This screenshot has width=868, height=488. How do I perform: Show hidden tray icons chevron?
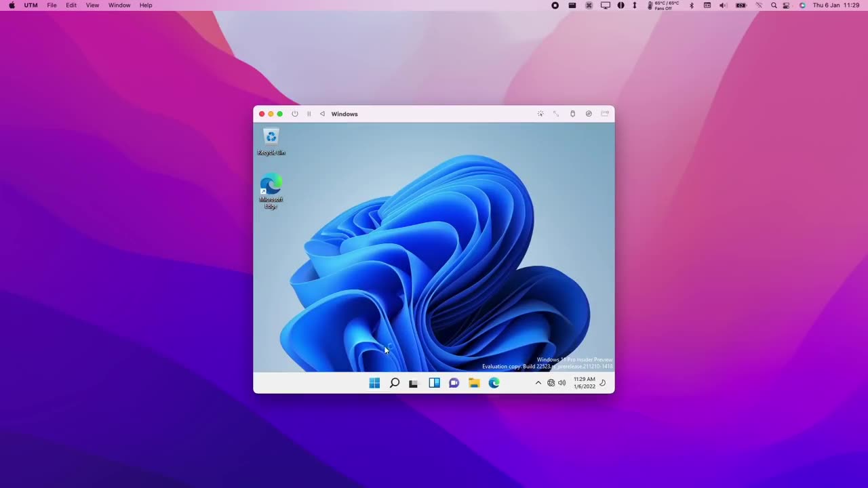(x=538, y=383)
